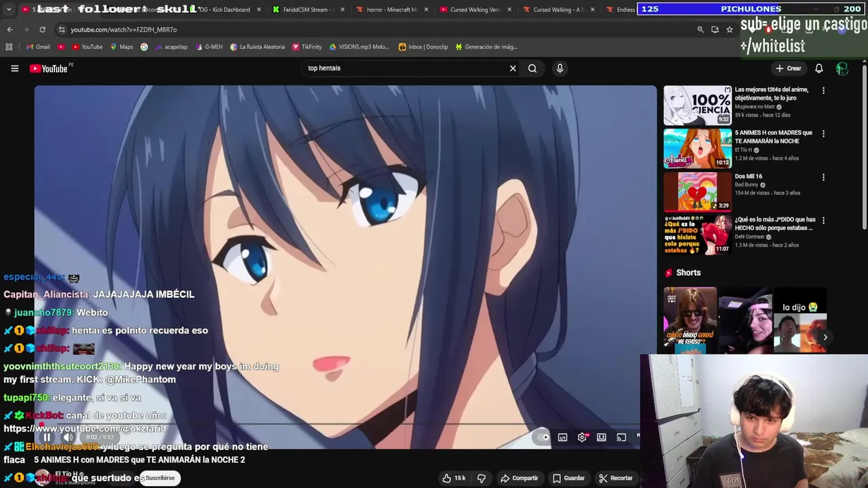Open the Chrome apps grid
Screen dimensions: 868x488
[9, 47]
